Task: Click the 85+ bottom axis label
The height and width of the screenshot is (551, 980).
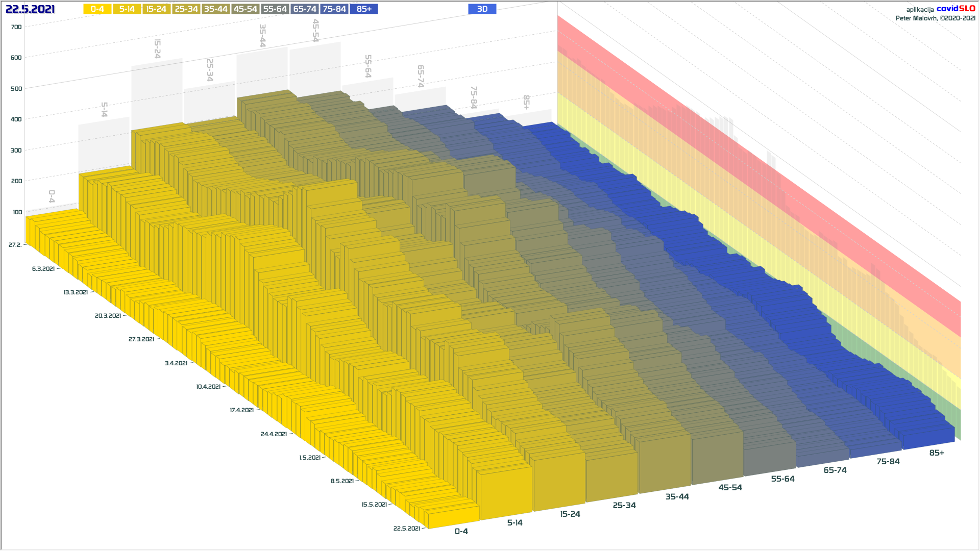Action: pyautogui.click(x=937, y=453)
